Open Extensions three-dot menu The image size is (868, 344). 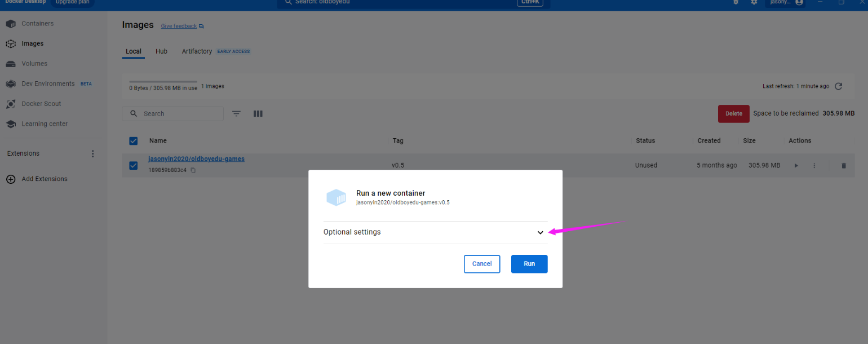[93, 153]
